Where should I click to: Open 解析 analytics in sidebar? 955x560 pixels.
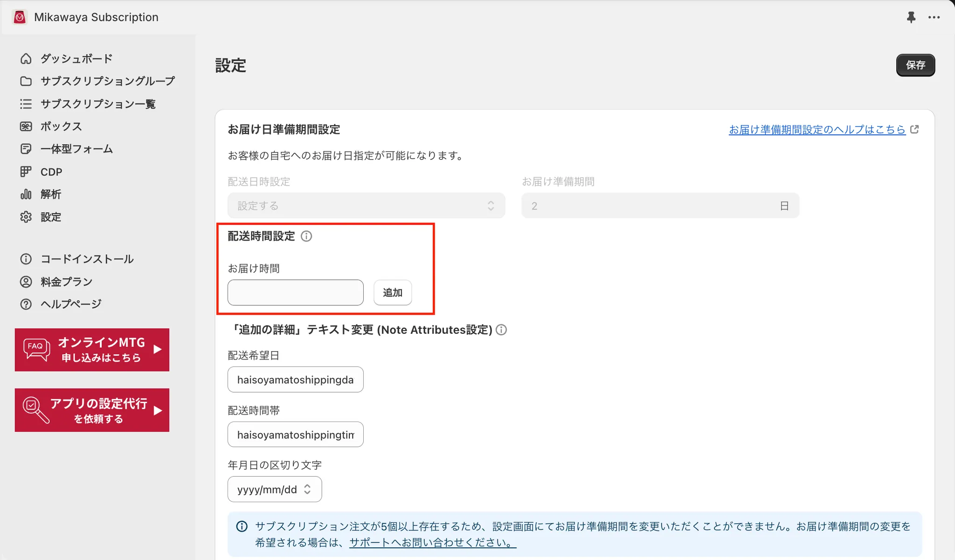coord(51,194)
